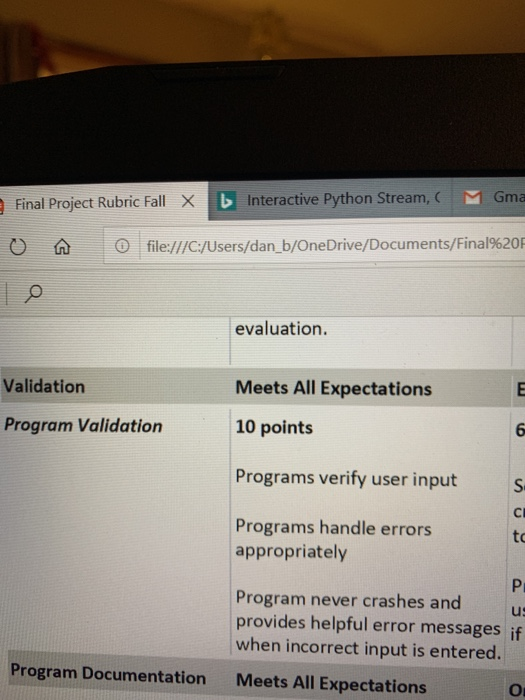
Task: Click the '10 points' cell text
Action: point(274,427)
